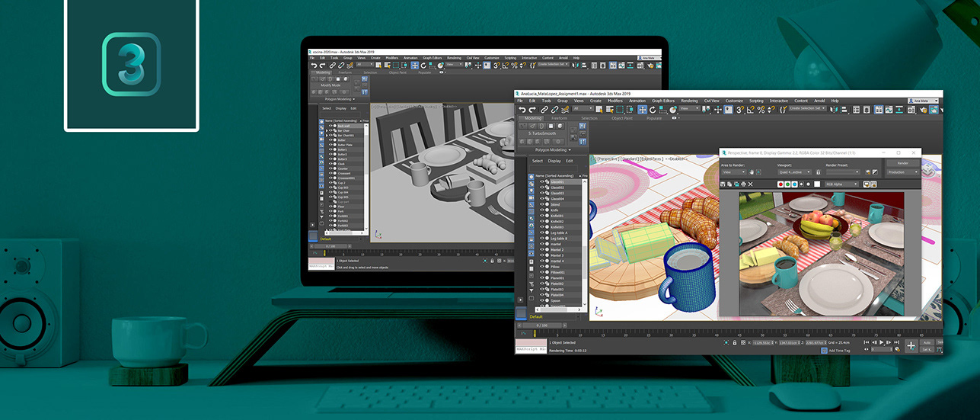Open Create Selection Set dropdown
Viewport: 980px width, 420px height.
point(807,108)
